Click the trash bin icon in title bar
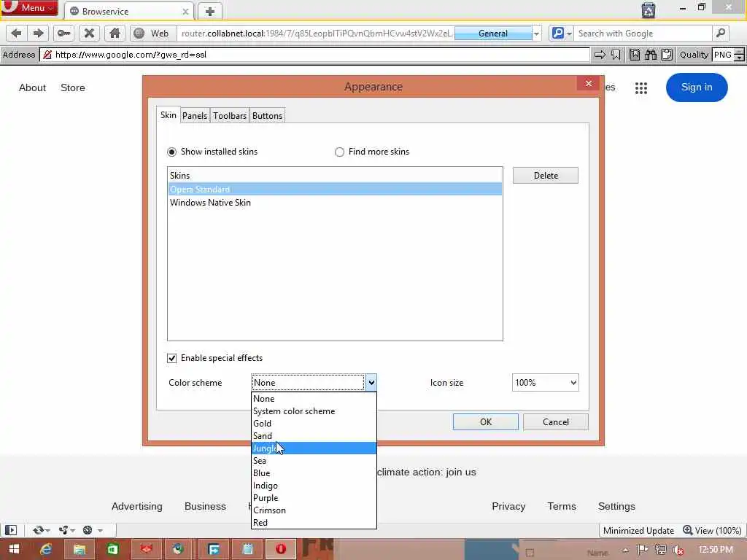747x560 pixels. click(648, 9)
